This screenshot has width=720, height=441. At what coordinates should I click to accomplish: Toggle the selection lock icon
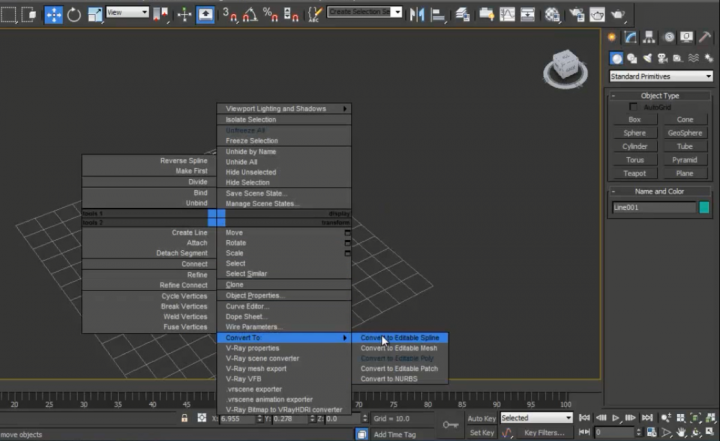pyautogui.click(x=185, y=418)
